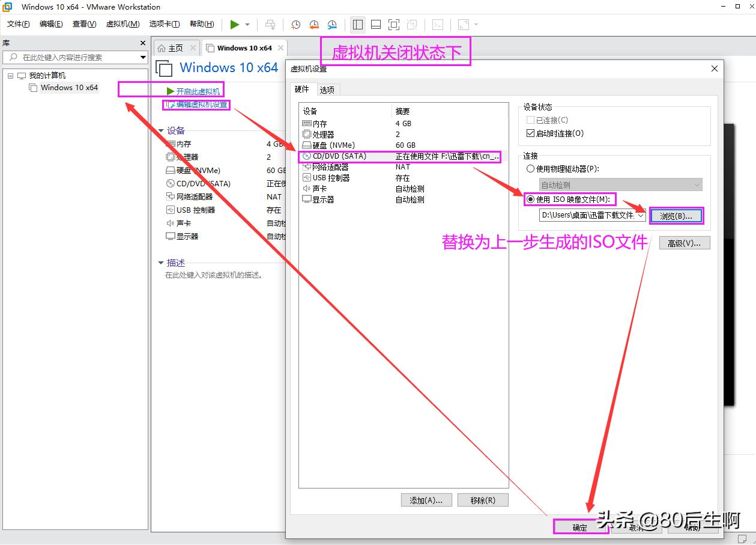The width and height of the screenshot is (756, 545).
Task: Toggle the thumbnail bar toolbar icon
Action: tap(375, 25)
